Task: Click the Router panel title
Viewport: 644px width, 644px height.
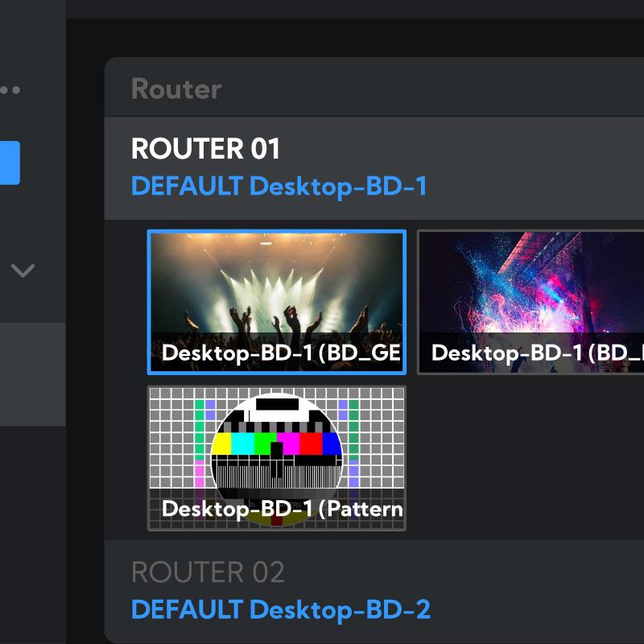Action: point(176,89)
